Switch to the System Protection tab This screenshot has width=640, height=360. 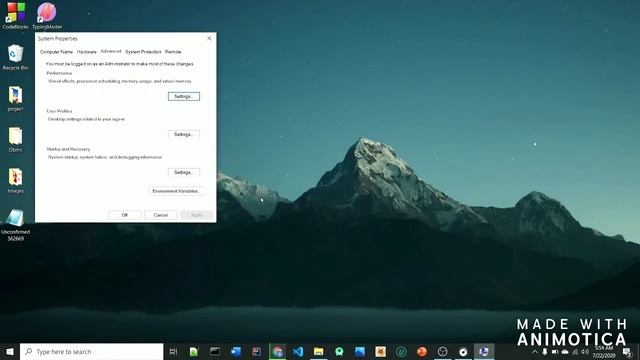143,52
